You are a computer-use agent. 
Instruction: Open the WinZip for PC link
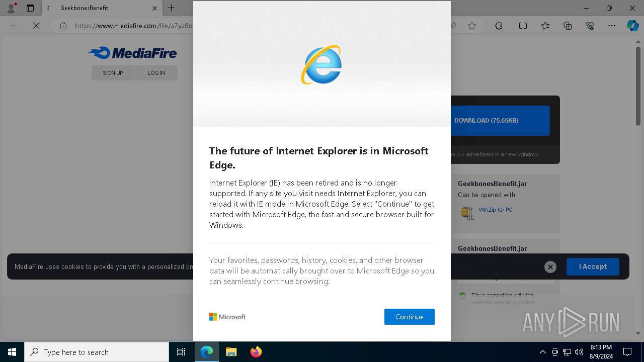pos(496,210)
